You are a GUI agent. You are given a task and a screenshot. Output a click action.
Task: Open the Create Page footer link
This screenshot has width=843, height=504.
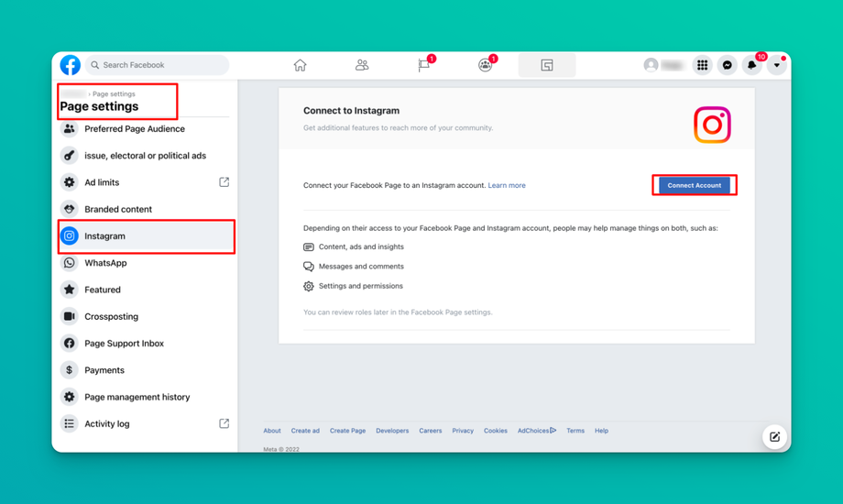click(x=348, y=431)
